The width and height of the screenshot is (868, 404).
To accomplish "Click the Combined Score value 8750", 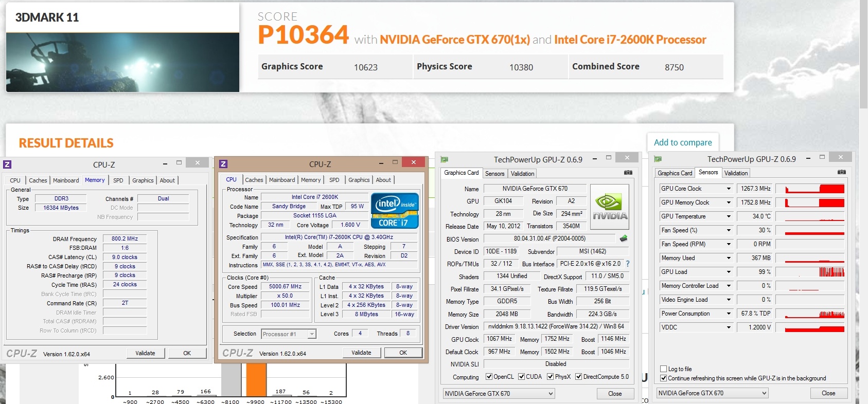I will 674,67.
